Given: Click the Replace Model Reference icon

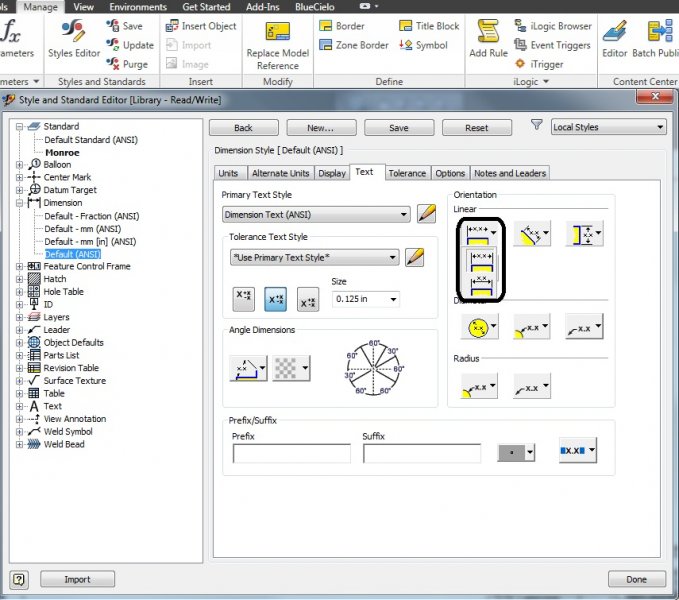Looking at the screenshot, I should click(x=277, y=35).
